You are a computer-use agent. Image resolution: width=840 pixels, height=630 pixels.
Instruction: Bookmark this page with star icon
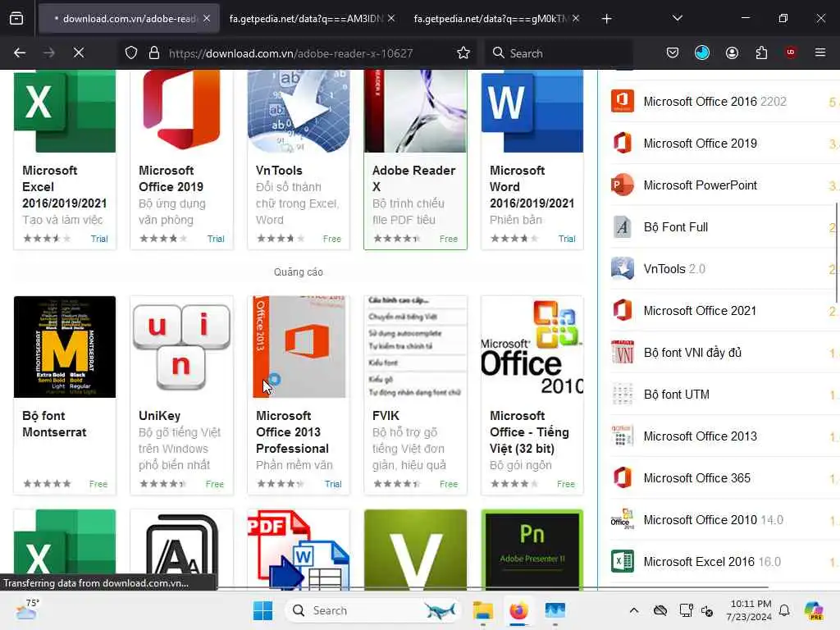coord(463,53)
